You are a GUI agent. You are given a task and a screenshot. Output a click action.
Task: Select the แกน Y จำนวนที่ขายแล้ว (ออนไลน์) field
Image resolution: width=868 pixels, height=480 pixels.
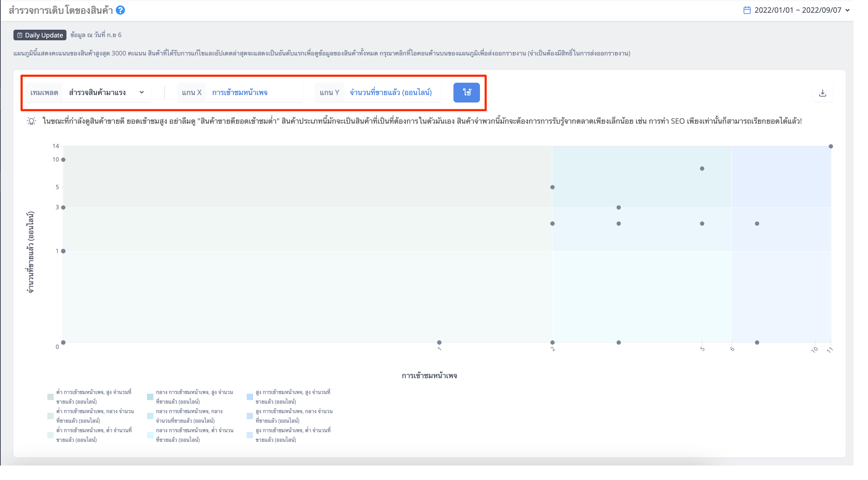378,93
